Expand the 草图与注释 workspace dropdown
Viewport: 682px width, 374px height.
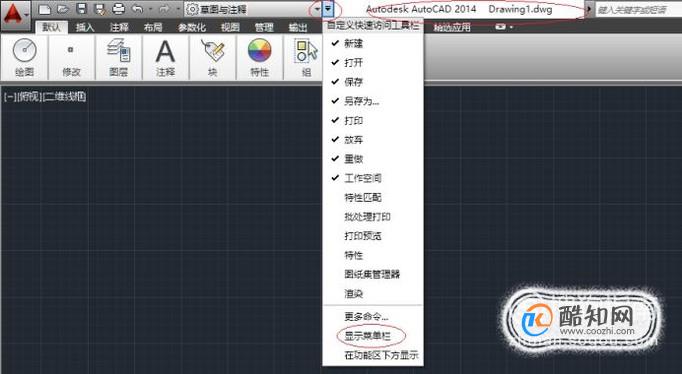point(317,9)
